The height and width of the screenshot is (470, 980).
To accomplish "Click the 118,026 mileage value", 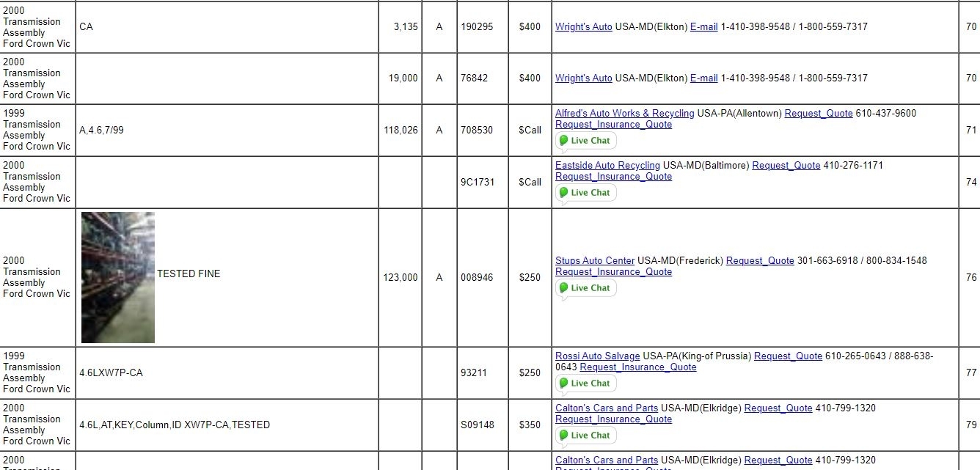I will click(x=401, y=130).
